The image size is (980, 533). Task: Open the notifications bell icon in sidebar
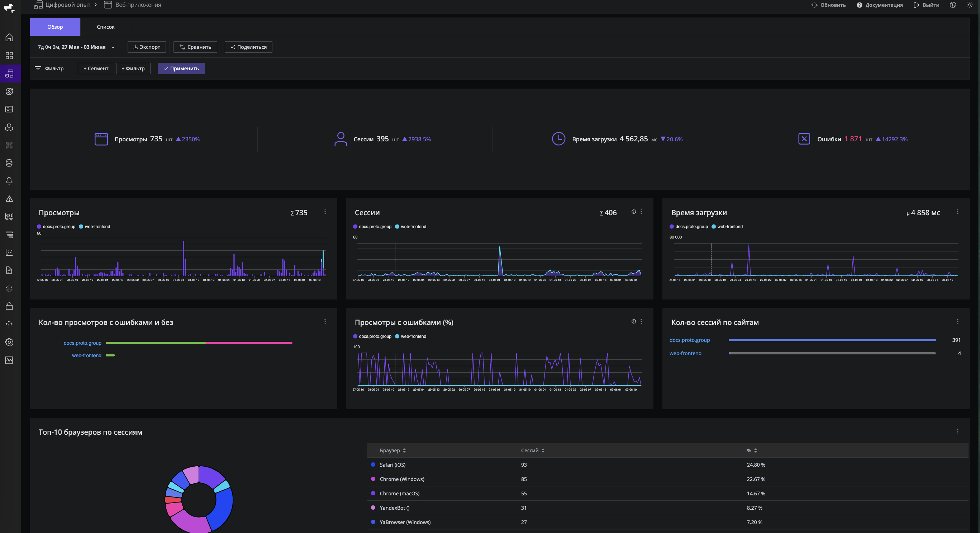(9, 181)
